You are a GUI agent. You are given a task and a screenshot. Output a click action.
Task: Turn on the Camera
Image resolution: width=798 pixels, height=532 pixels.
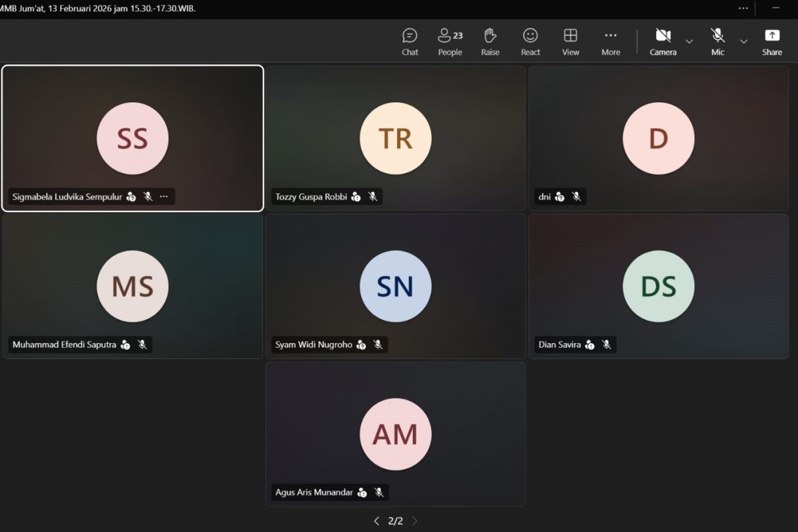pyautogui.click(x=662, y=42)
